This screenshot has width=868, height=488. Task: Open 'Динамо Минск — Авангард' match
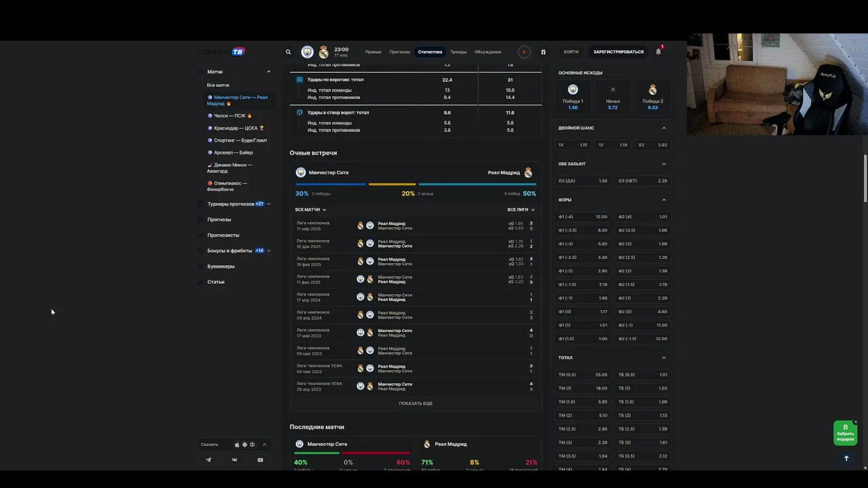pyautogui.click(x=231, y=168)
